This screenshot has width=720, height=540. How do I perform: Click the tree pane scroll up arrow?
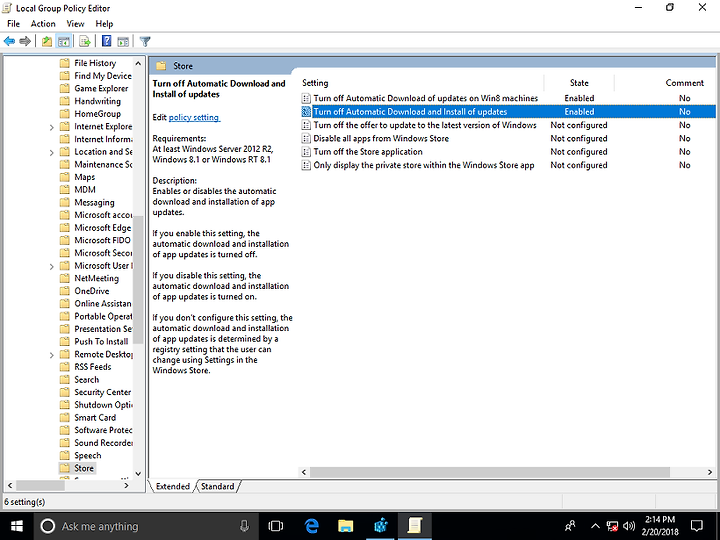(138, 63)
